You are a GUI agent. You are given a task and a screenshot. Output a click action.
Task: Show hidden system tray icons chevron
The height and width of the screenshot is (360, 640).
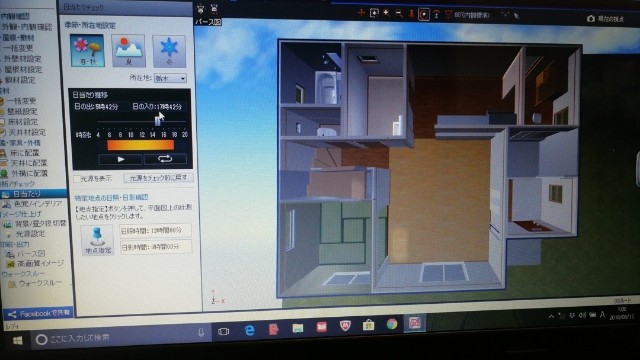coord(551,316)
